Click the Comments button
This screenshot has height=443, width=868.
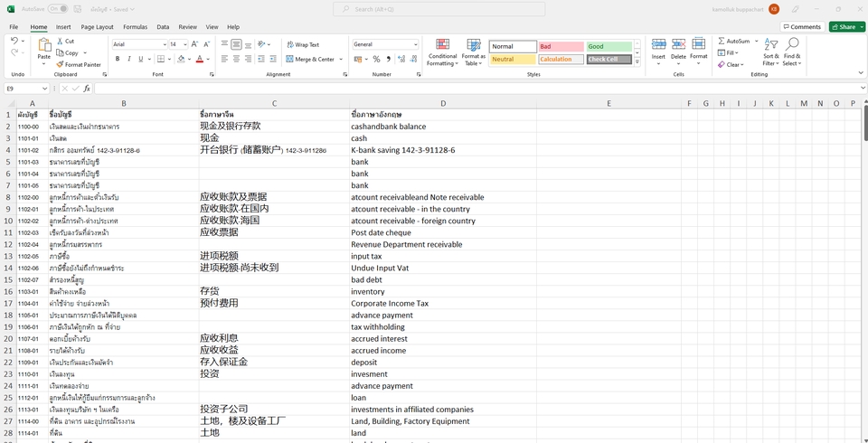(802, 26)
